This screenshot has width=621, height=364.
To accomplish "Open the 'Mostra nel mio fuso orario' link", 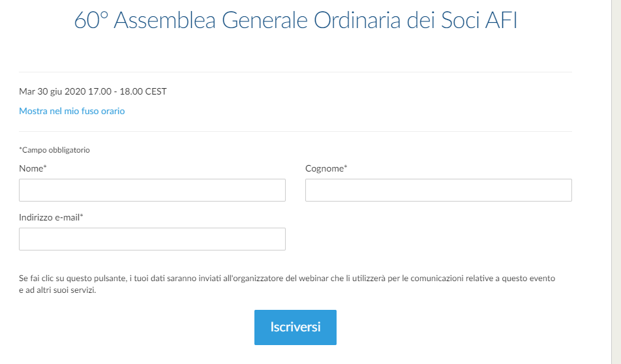I will [x=72, y=111].
